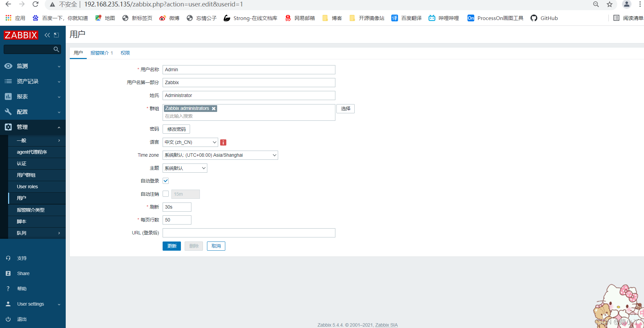This screenshot has height=328, width=644.
Task: Click the 支持 headset icon
Action: click(x=8, y=258)
